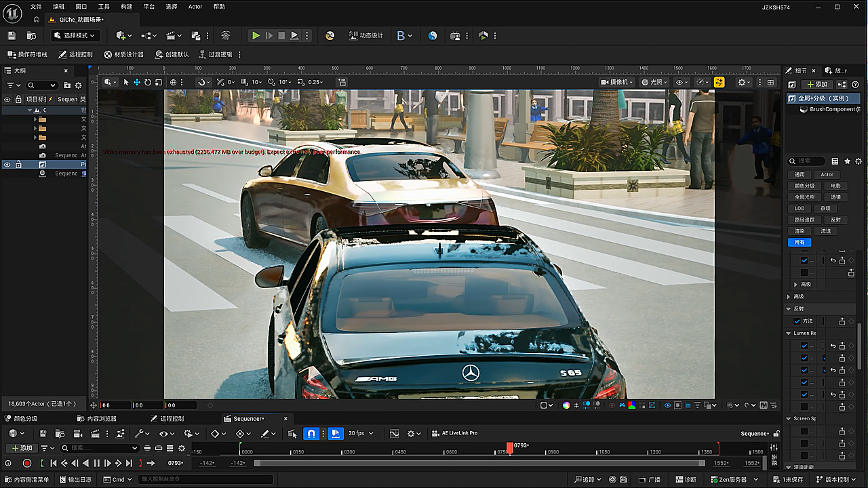868x488 pixels.
Task: Filter details by 路径追踪 category
Action: coord(805,220)
